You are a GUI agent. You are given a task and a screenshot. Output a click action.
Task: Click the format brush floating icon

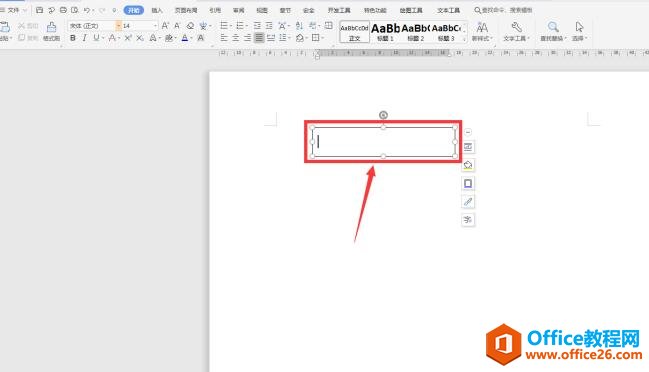(468, 202)
